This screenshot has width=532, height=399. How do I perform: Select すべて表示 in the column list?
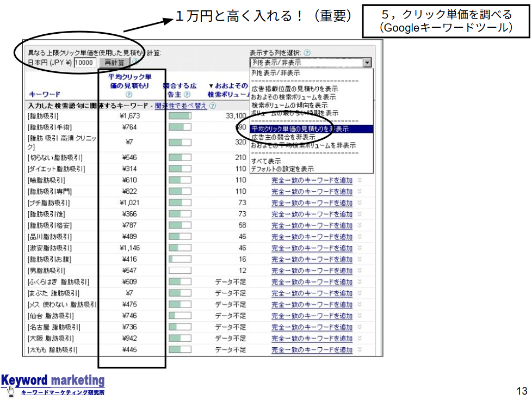(266, 161)
